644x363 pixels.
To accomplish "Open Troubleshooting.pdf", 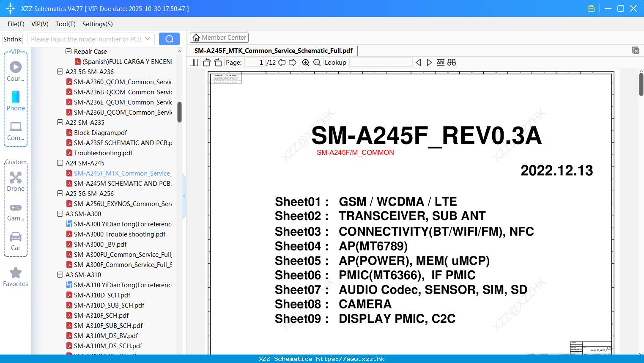I will click(x=99, y=153).
